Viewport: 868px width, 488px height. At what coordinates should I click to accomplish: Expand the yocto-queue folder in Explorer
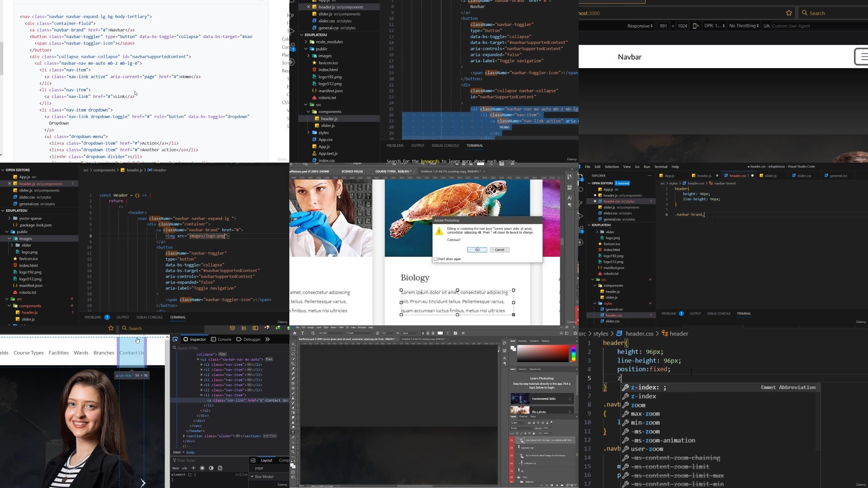[9, 218]
